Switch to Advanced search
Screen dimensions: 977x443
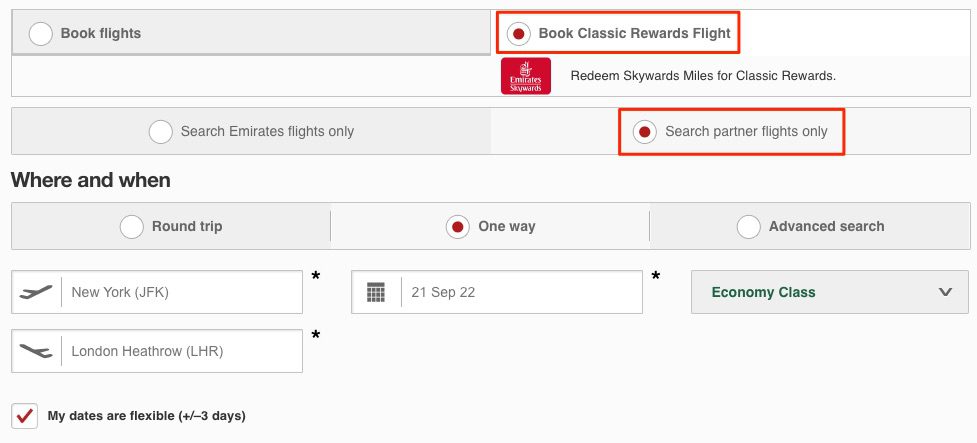click(810, 226)
